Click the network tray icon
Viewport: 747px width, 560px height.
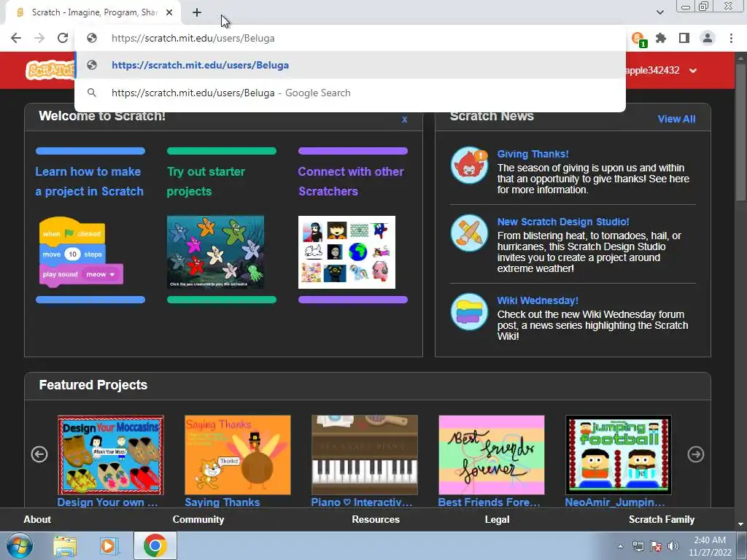pyautogui.click(x=638, y=546)
